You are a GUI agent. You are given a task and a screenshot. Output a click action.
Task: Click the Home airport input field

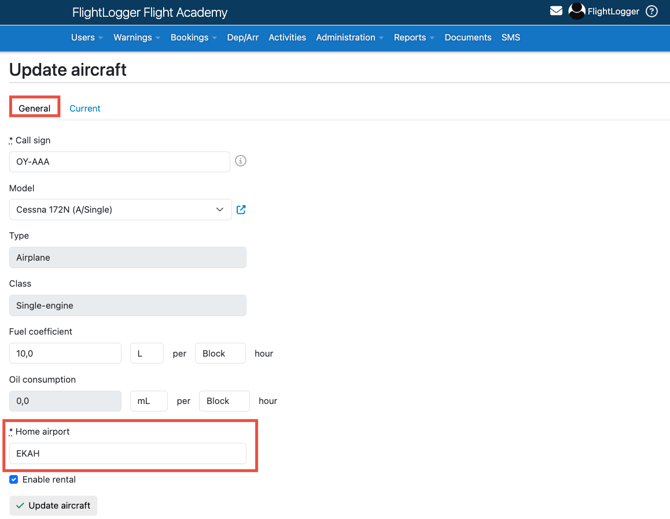[x=127, y=454]
